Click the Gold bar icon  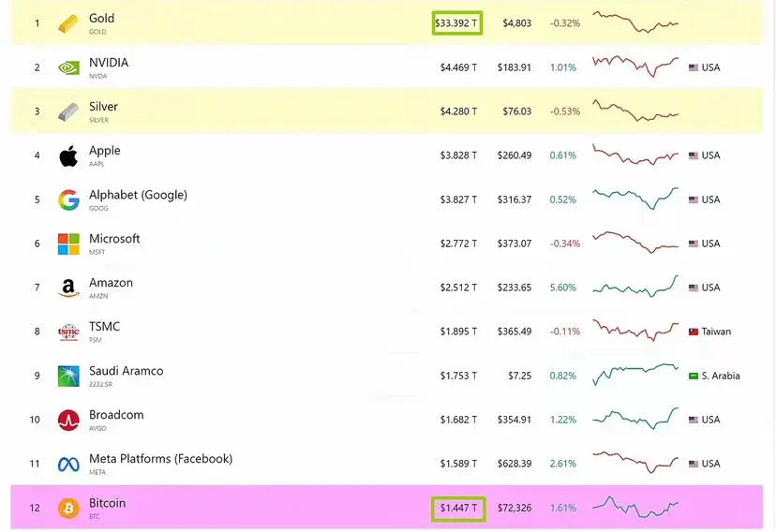(x=68, y=23)
